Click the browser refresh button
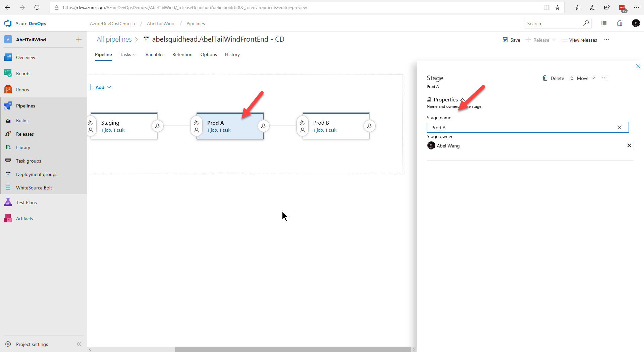This screenshot has height=352, width=644. click(37, 7)
